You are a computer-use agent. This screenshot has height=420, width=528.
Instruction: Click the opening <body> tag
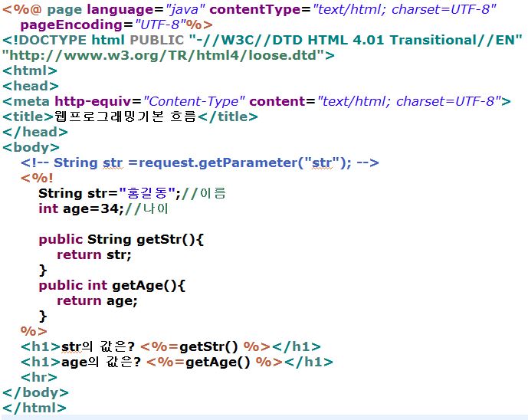click(x=31, y=147)
